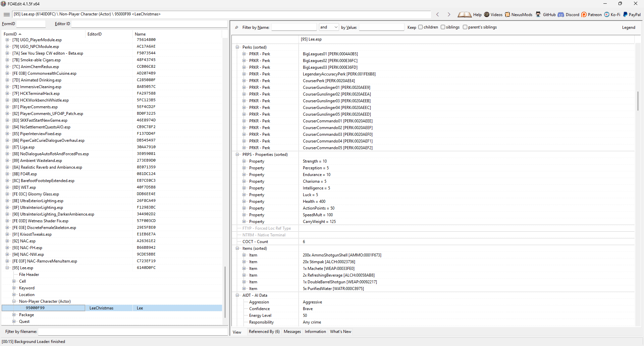The width and height of the screenshot is (644, 346).
Task: Collapse the Perks (sorted) section
Action: [x=237, y=47]
